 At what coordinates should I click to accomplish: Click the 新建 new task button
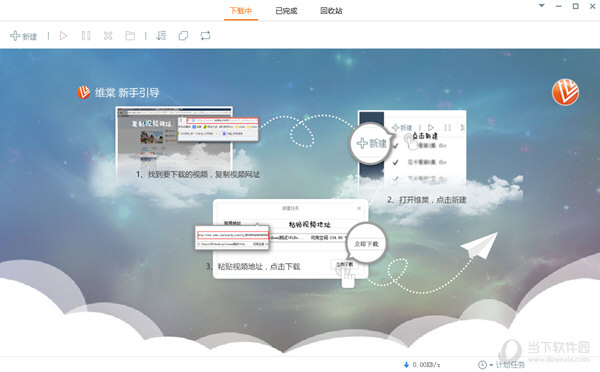23,36
